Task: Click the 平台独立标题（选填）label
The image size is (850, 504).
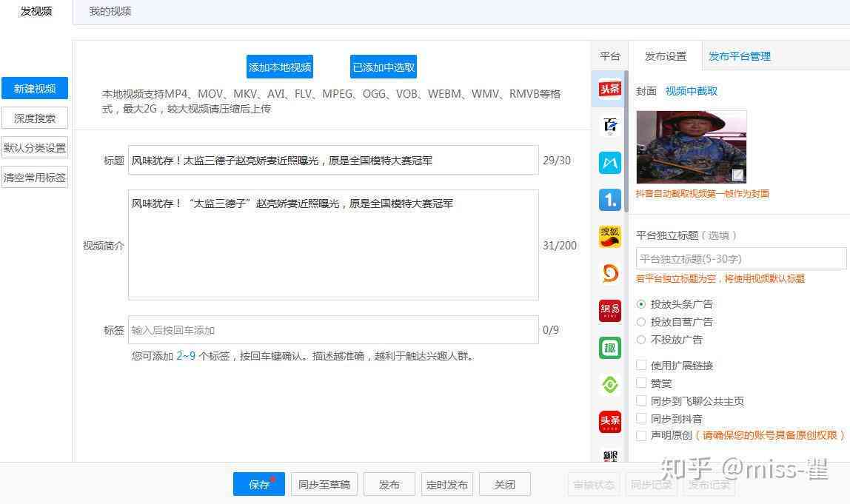Action: point(686,235)
